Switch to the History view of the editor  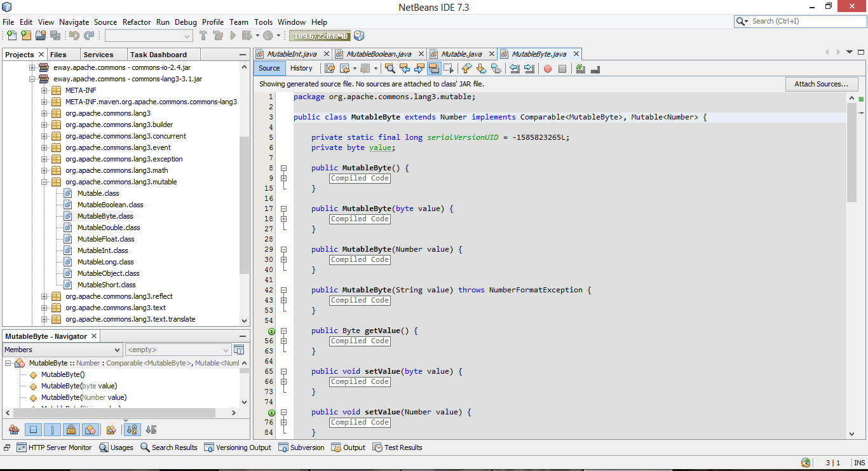pyautogui.click(x=302, y=68)
